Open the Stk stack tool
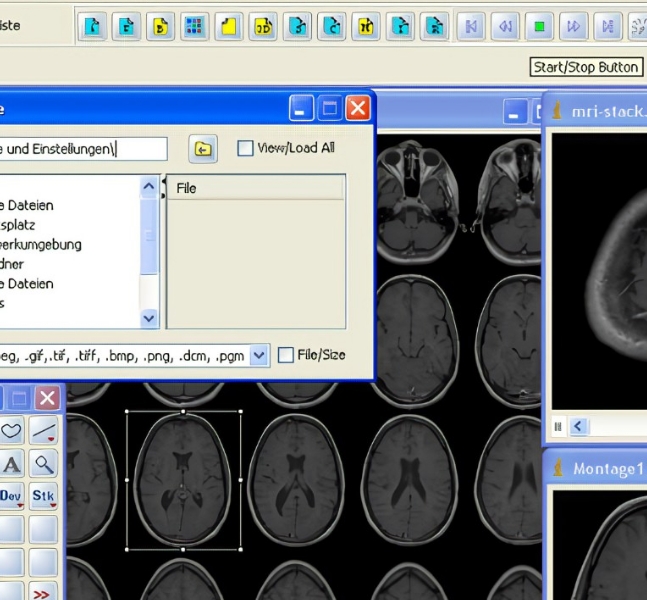The image size is (647, 600). pyautogui.click(x=43, y=496)
